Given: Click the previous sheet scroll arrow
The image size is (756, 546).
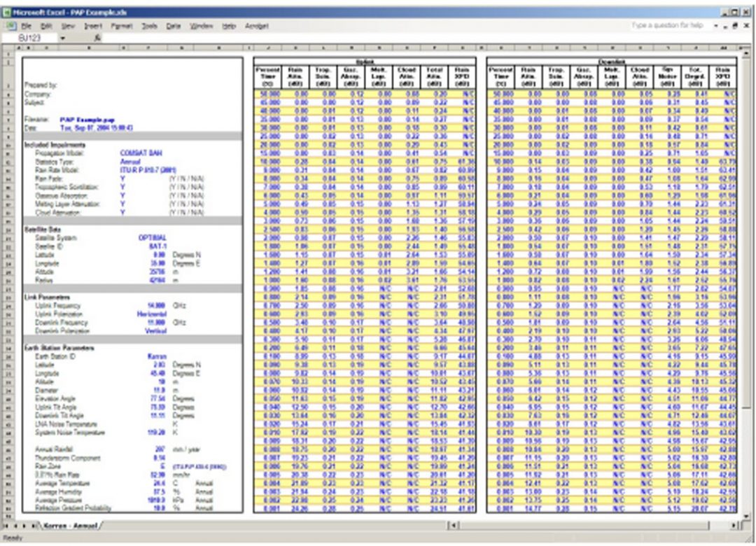Looking at the screenshot, I should (15, 526).
